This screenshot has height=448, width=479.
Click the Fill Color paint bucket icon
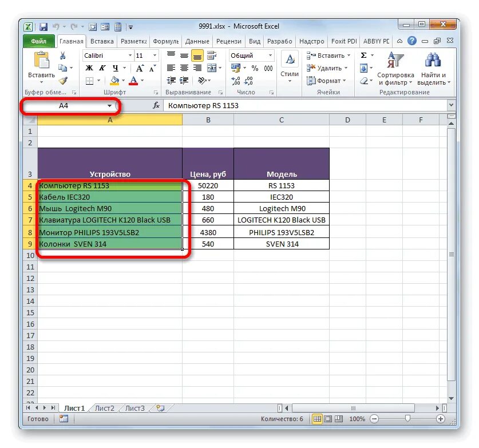[115, 81]
